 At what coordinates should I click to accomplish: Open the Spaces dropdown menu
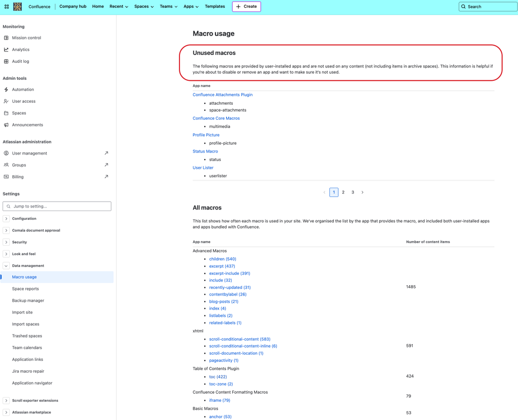click(144, 7)
